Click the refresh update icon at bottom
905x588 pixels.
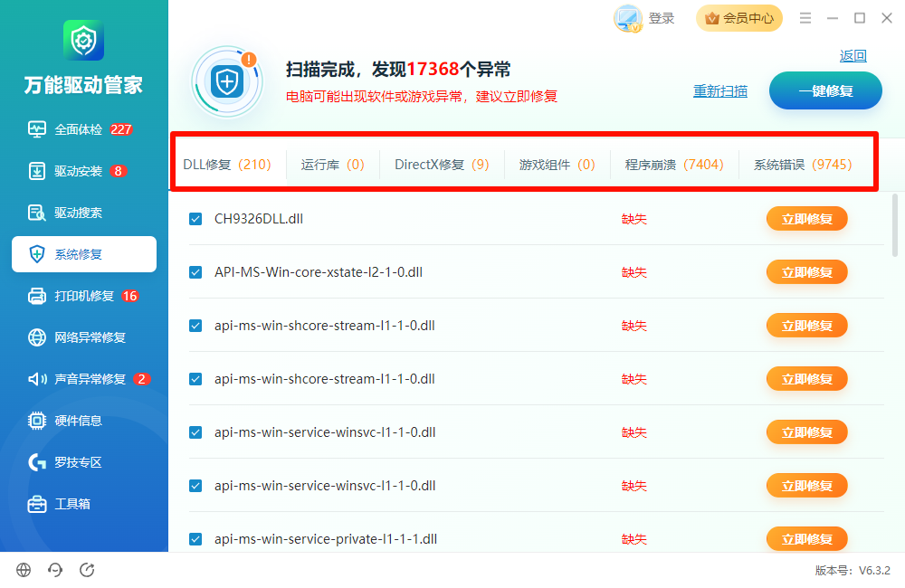(x=87, y=570)
